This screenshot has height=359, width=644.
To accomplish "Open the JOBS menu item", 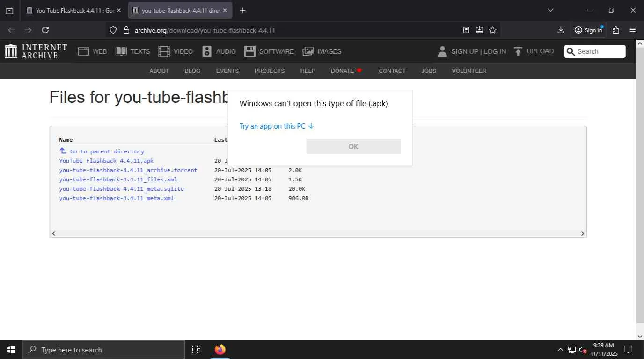I will coord(429,71).
